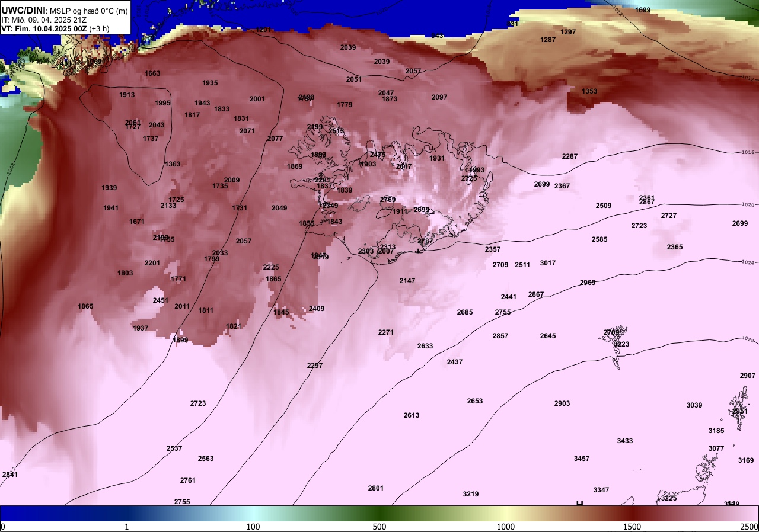Click the map value 2365
The height and width of the screenshot is (532, 759).
pyautogui.click(x=675, y=247)
